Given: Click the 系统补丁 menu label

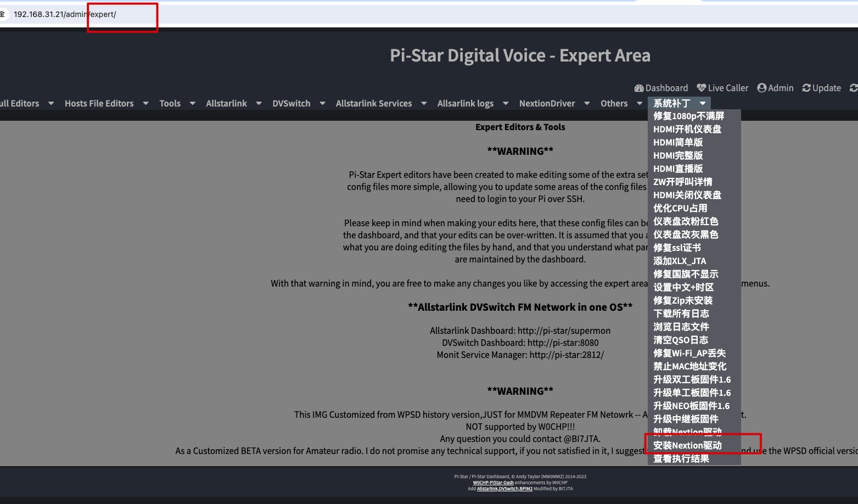Looking at the screenshot, I should 672,103.
